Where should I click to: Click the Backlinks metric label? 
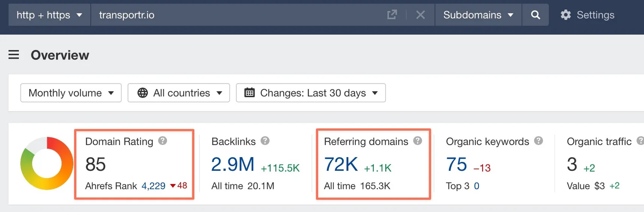[233, 141]
